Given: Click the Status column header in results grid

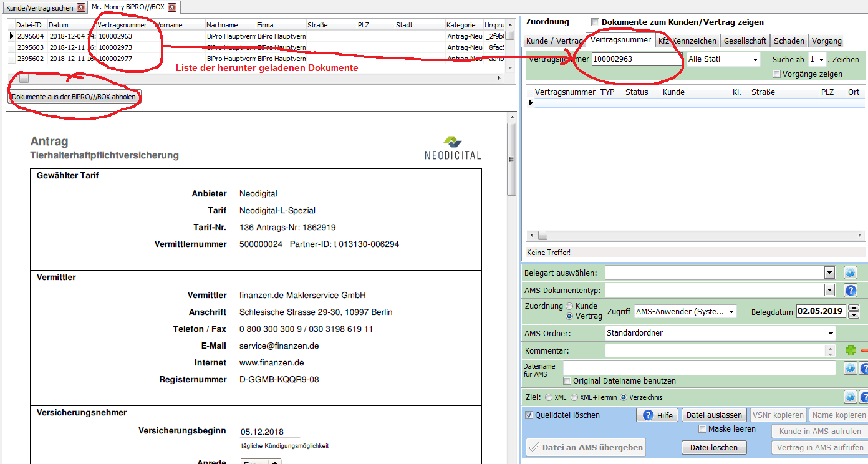Looking at the screenshot, I should (x=637, y=92).
